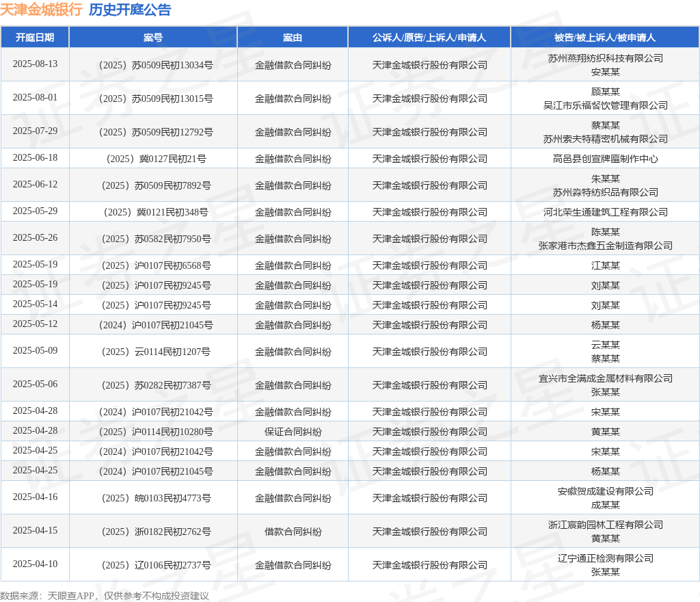Click defendant 浙江宸韵园林工程有限公司
This screenshot has width=700, height=602.
pyautogui.click(x=605, y=525)
